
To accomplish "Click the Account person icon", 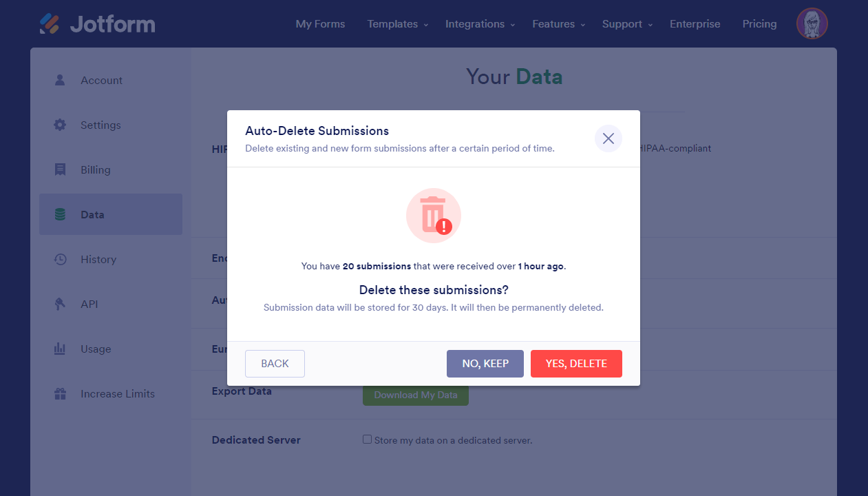I will coord(60,80).
